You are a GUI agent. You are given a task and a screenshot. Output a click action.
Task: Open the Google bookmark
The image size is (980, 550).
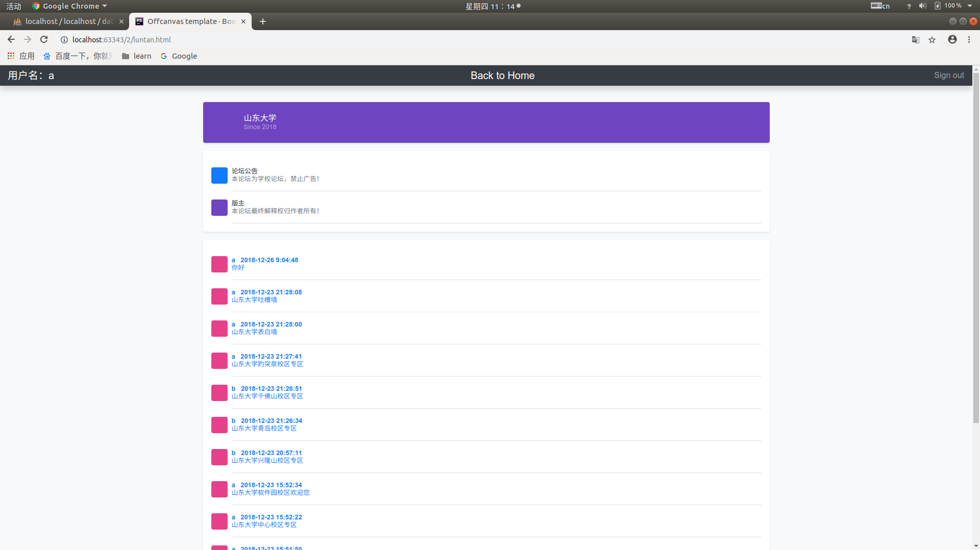point(179,56)
